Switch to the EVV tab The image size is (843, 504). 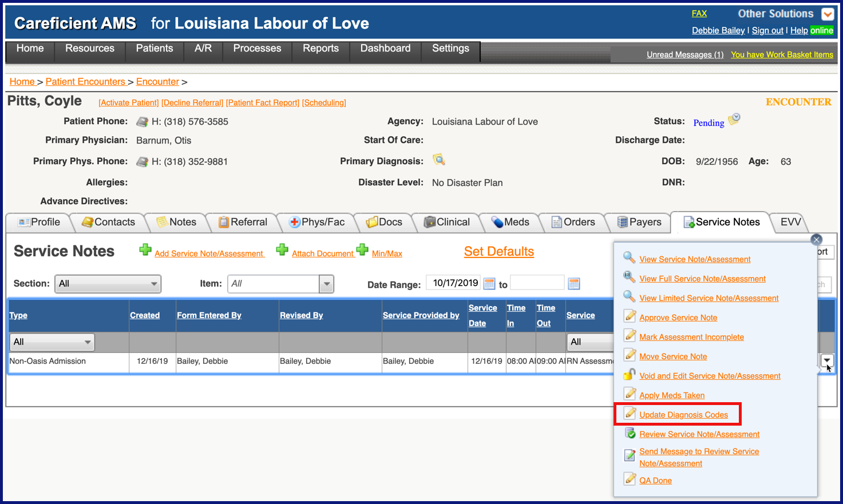[x=790, y=222]
